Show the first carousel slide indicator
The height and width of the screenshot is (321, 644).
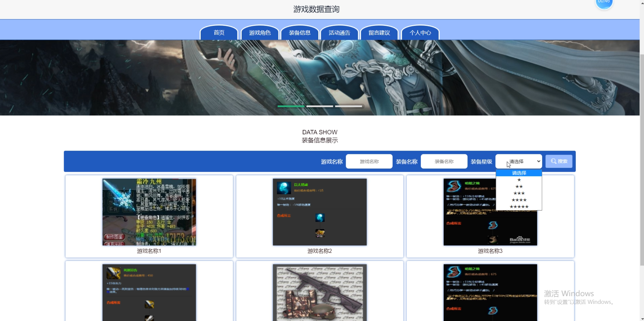point(291,106)
